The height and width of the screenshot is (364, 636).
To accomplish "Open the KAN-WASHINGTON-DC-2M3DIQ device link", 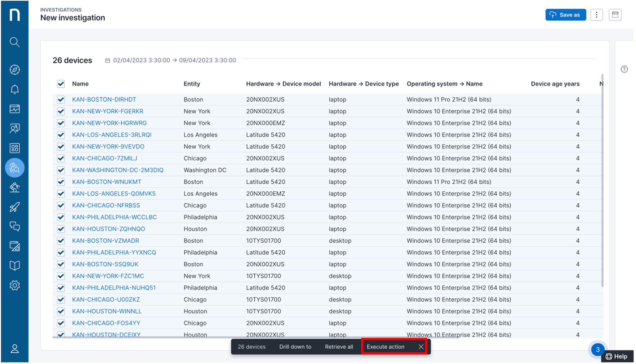I will pos(118,170).
